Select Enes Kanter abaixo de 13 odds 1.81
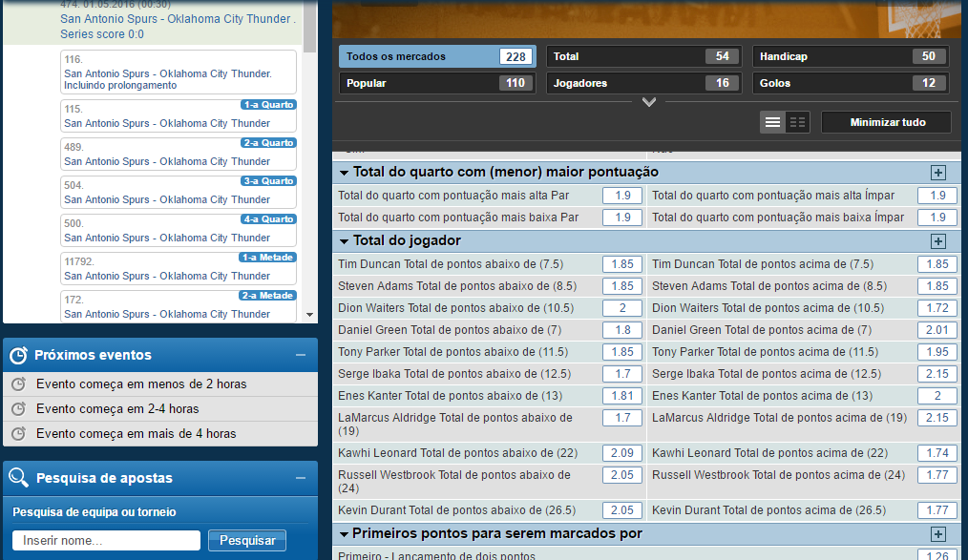The height and width of the screenshot is (560, 968). [x=622, y=396]
